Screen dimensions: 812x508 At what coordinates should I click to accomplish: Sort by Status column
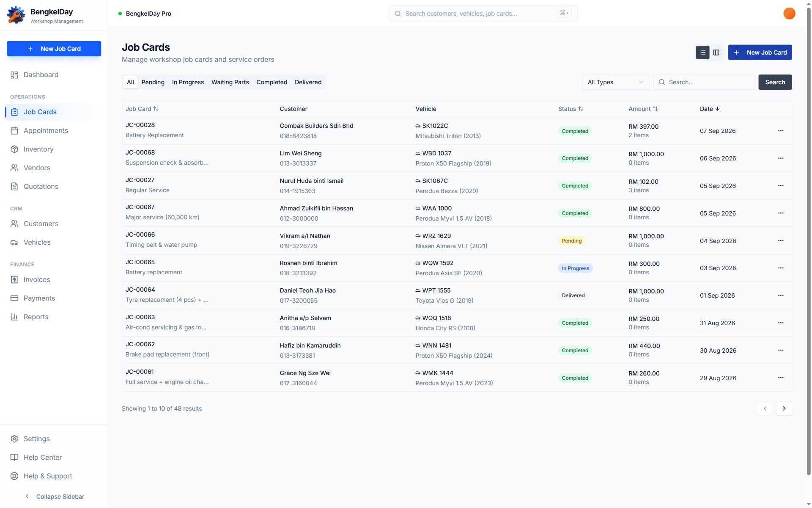pyautogui.click(x=571, y=109)
